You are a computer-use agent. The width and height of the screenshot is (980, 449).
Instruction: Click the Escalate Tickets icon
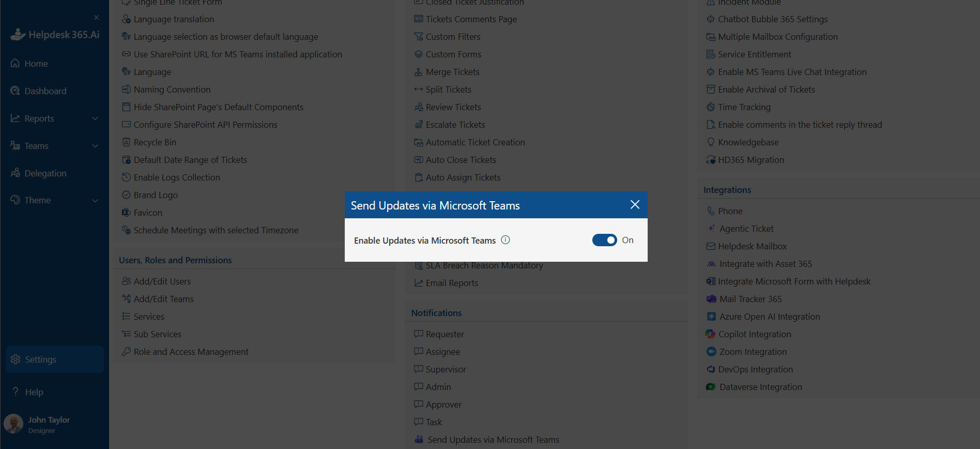(419, 124)
